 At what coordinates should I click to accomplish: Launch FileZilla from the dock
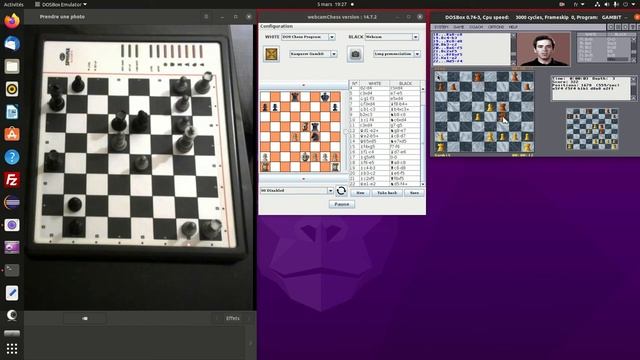[x=12, y=180]
